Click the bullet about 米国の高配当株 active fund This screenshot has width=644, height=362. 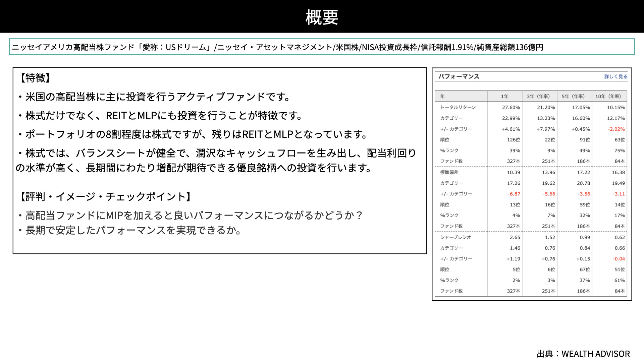pyautogui.click(x=155, y=97)
